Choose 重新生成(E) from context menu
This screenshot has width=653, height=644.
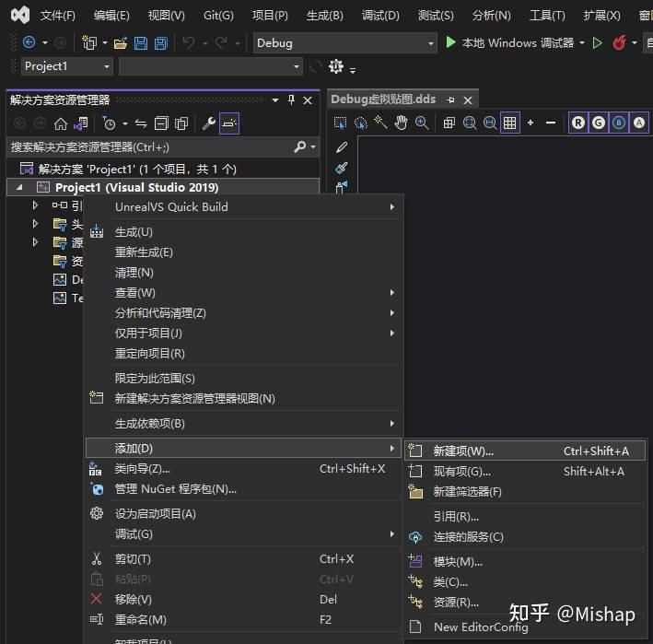[244, 252]
